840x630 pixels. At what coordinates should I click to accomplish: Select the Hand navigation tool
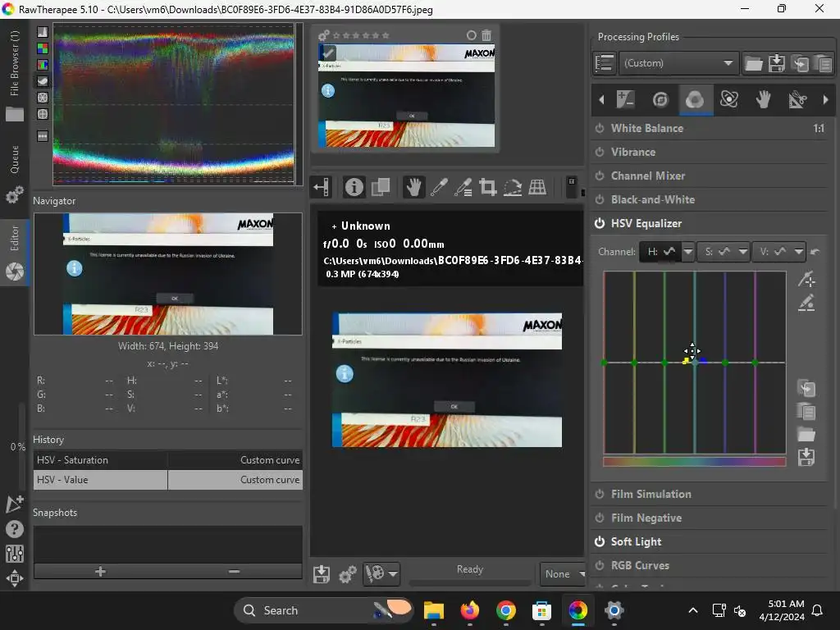[413, 187]
